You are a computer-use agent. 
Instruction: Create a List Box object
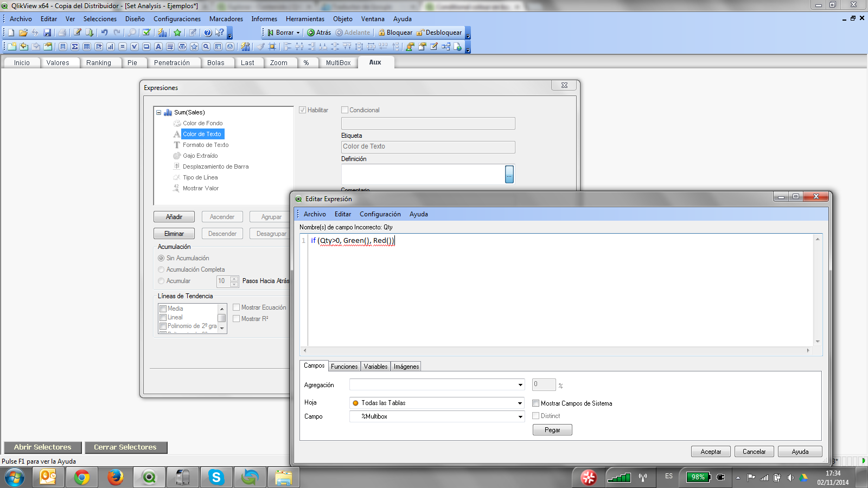coord(63,47)
